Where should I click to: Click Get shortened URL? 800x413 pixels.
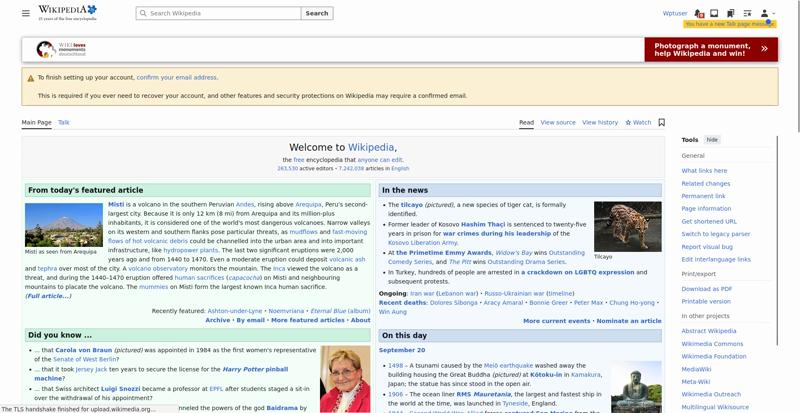click(709, 222)
